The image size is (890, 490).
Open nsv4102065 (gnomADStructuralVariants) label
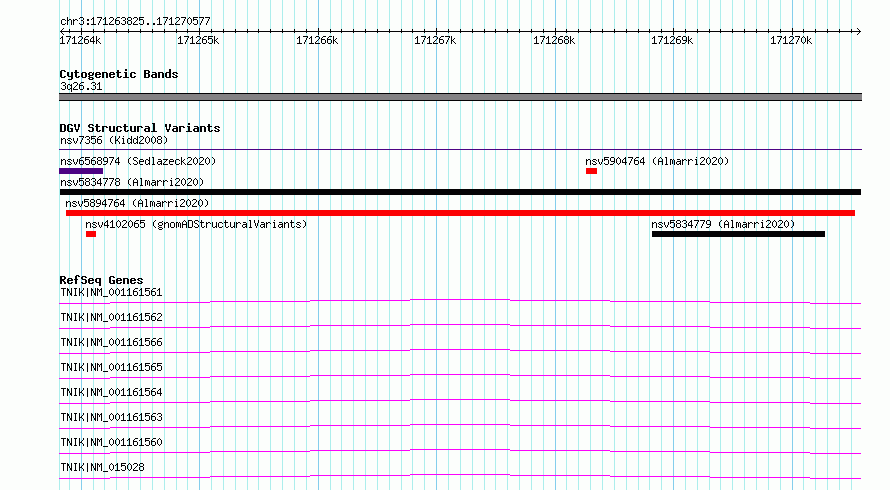[x=196, y=224]
